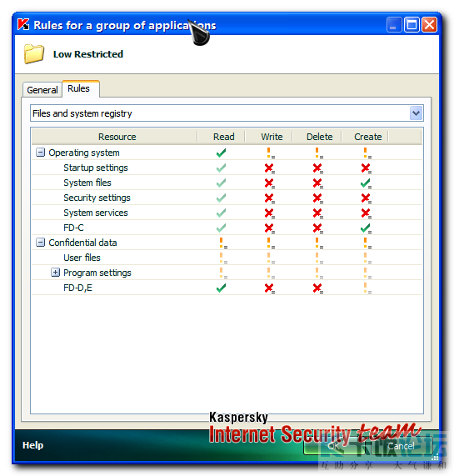
Task: Click Create deny icon for System services
Action: tap(366, 213)
